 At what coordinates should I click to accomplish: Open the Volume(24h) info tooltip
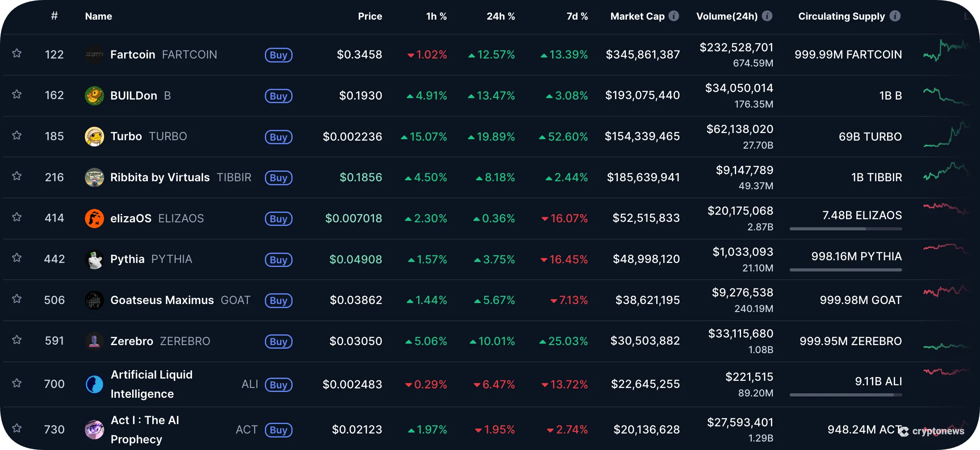point(767,15)
